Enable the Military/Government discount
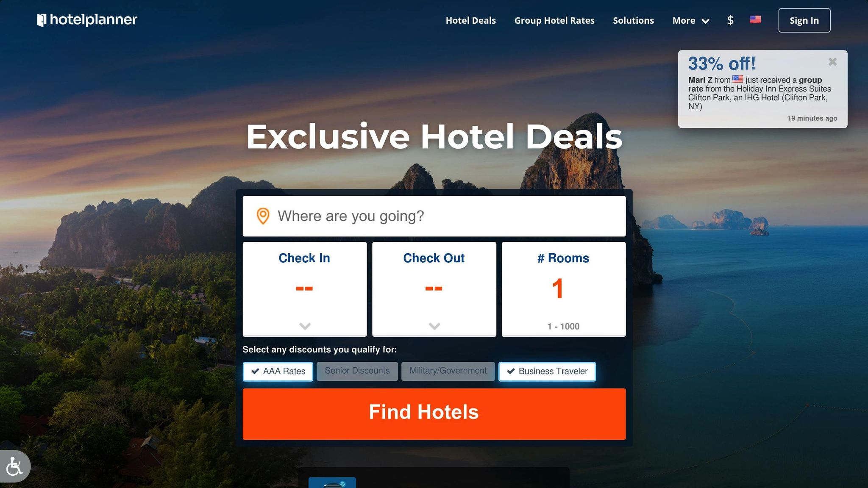 click(x=448, y=371)
